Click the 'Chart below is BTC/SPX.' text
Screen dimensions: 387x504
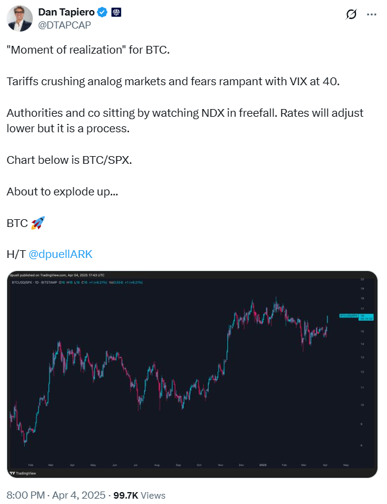69,160
